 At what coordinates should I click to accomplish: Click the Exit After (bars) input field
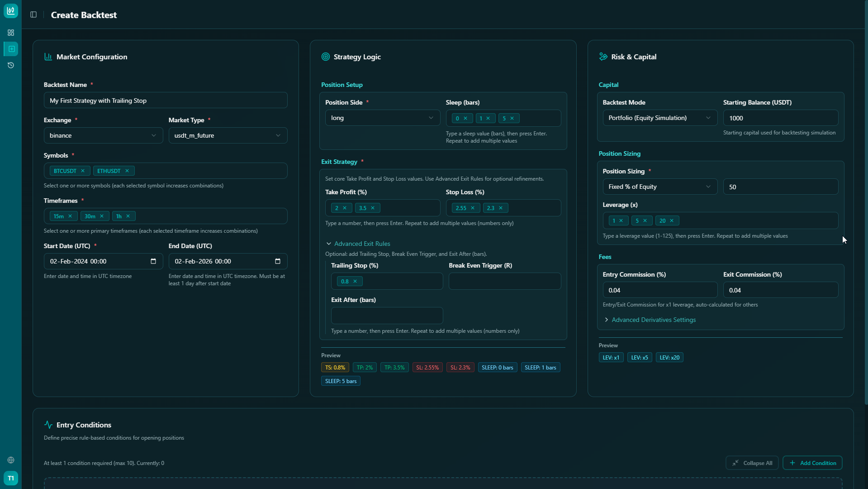[x=387, y=316]
